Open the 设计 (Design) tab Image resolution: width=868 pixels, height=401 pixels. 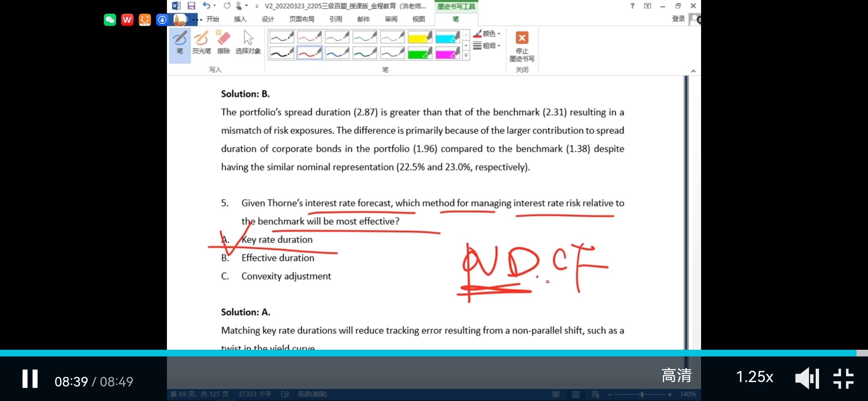pyautogui.click(x=268, y=19)
